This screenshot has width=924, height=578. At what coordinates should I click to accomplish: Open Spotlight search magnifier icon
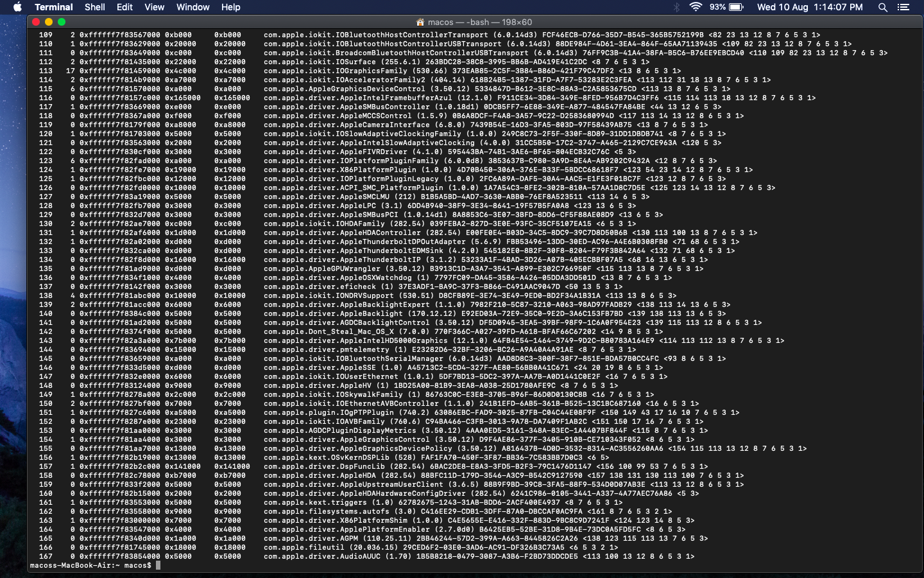[883, 7]
